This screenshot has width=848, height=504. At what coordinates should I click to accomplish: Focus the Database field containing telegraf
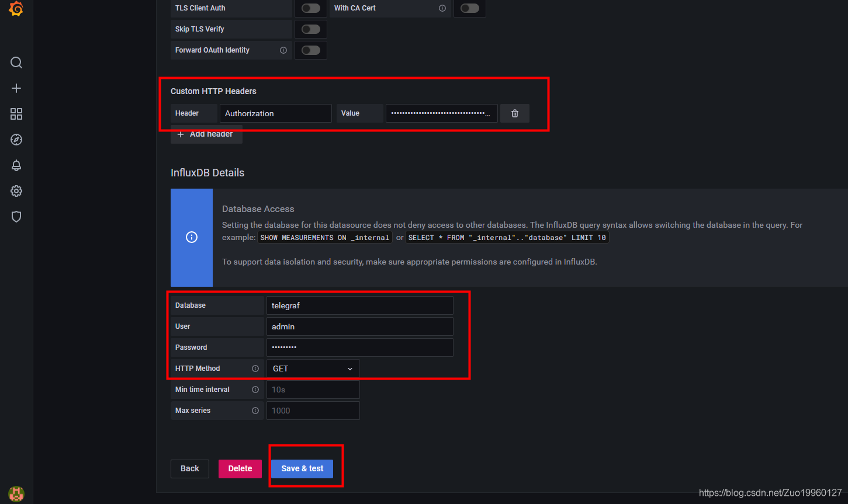(x=360, y=305)
